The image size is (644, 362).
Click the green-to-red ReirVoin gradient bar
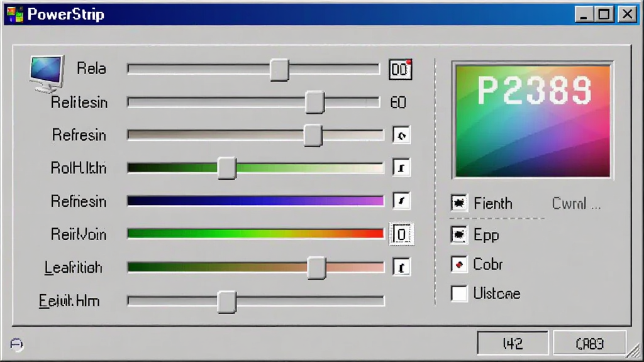coord(255,234)
